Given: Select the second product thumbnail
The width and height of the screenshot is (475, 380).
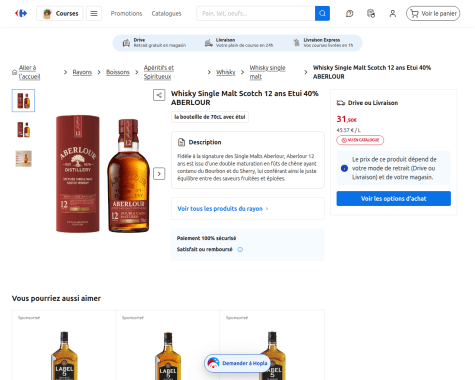Looking at the screenshot, I should 23,130.
